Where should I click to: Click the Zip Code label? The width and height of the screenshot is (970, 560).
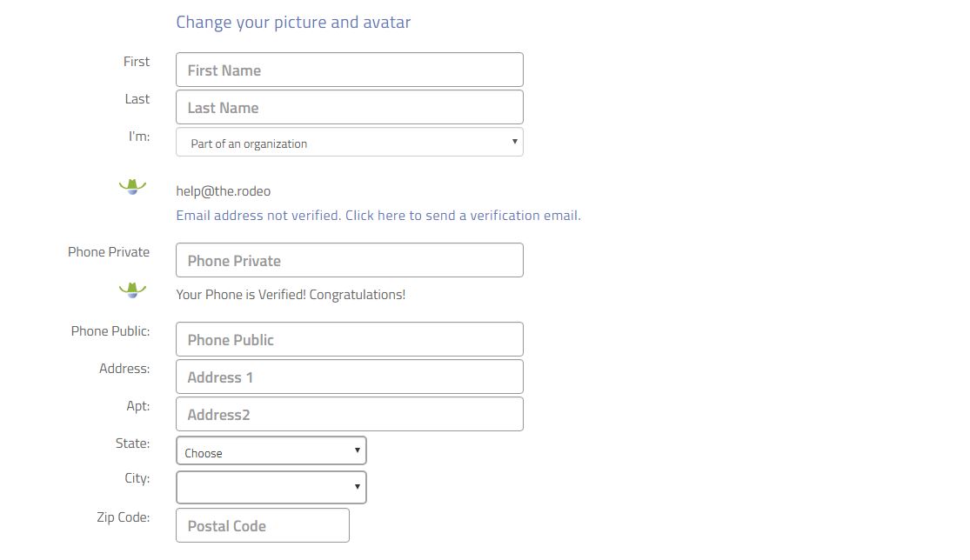124,517
